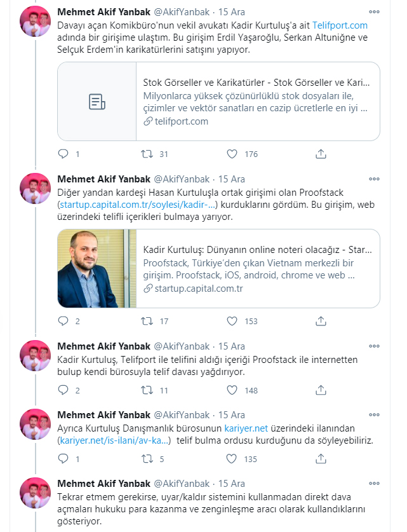Screen dimensions: 407x532
Task: Retweet the tweet with 31 retweets
Action: [147, 154]
